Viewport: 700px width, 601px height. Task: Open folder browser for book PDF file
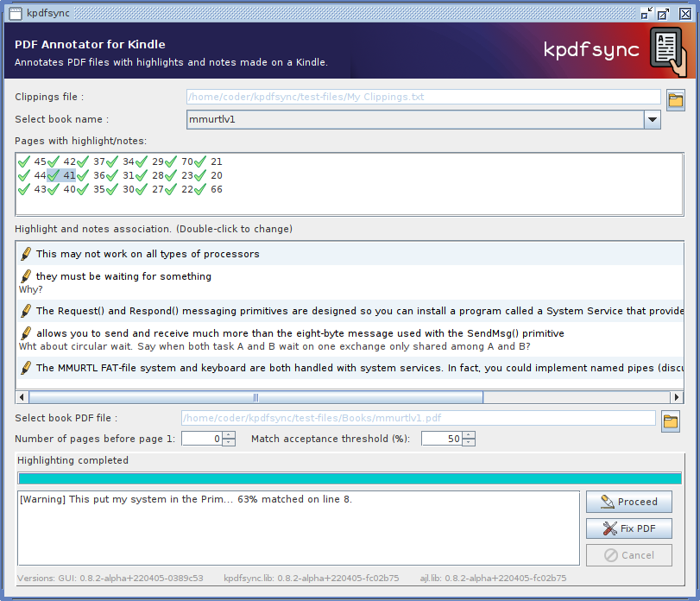[671, 421]
